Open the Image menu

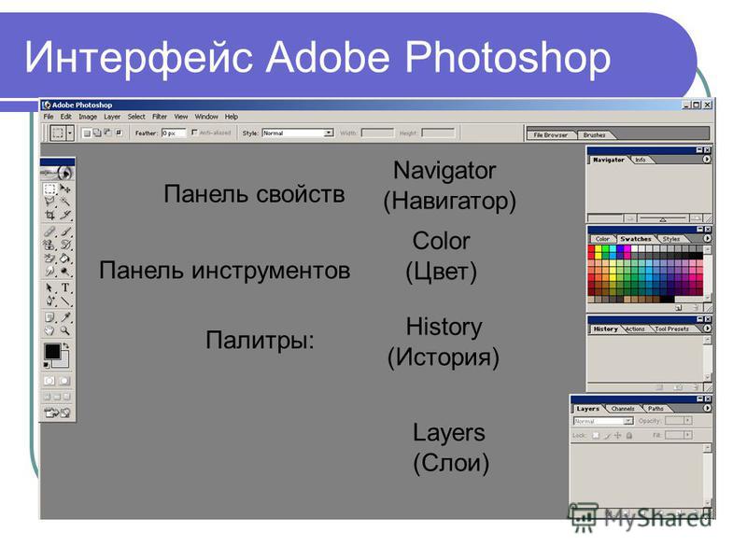coord(88,117)
